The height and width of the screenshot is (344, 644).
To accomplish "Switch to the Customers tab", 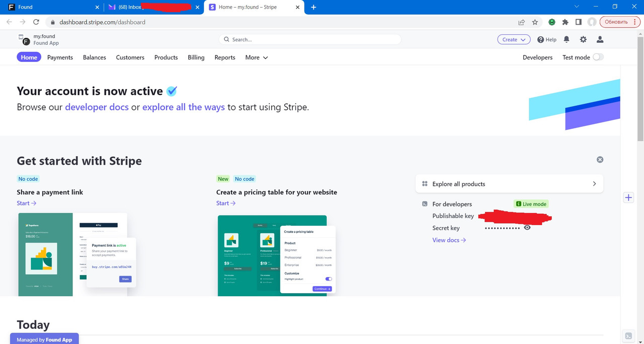I will click(x=130, y=57).
